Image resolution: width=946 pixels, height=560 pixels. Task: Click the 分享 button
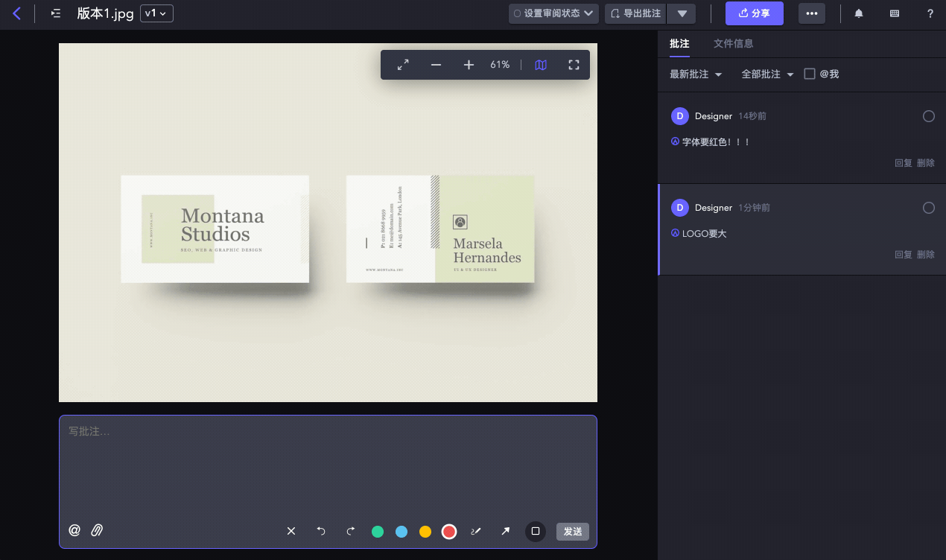click(754, 13)
